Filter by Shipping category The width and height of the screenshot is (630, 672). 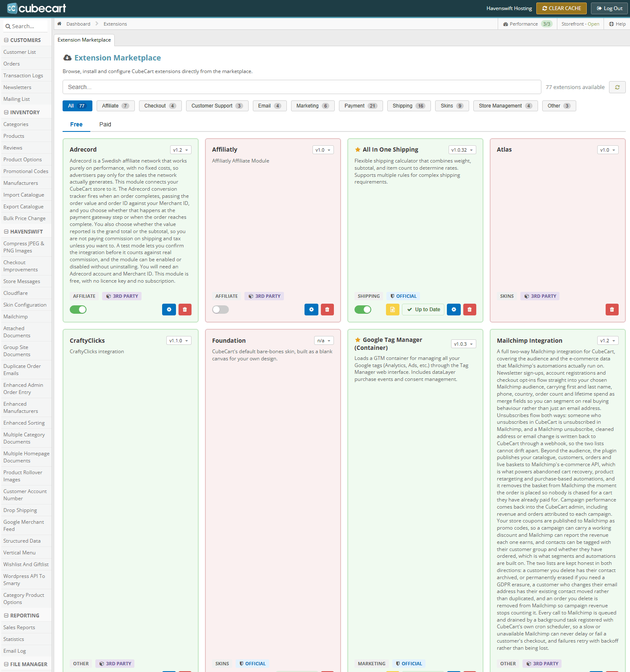click(409, 106)
